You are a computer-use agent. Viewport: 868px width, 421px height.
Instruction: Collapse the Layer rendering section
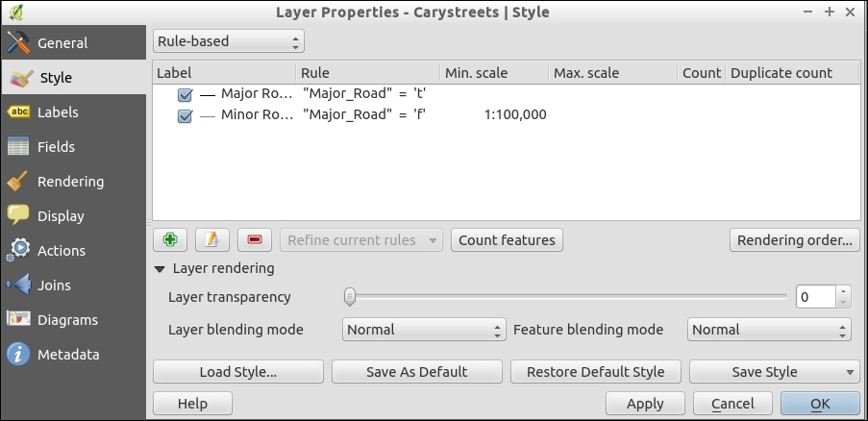point(161,269)
